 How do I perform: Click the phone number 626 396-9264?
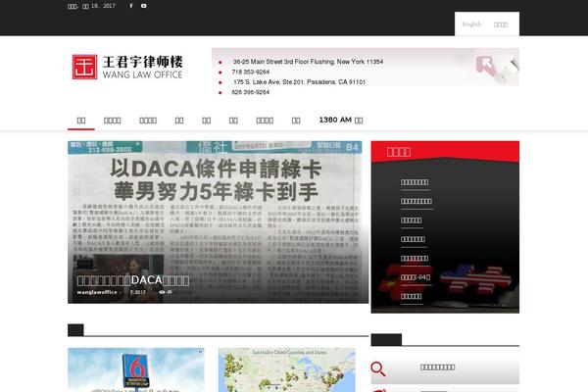click(251, 92)
